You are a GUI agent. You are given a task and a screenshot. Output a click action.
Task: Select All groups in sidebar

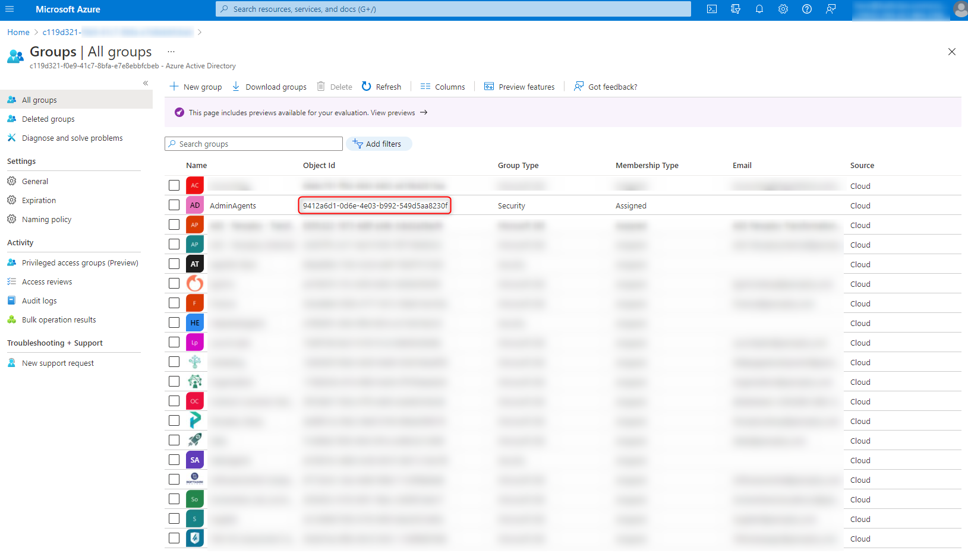point(76,100)
